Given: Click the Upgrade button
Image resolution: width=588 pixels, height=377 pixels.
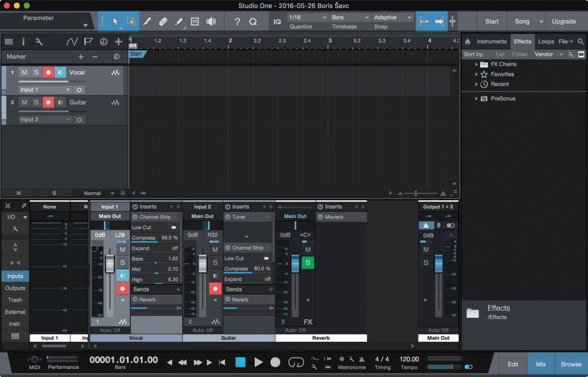Looking at the screenshot, I should 564,22.
